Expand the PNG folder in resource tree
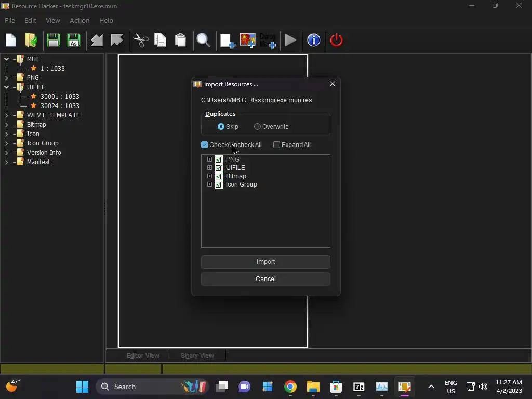Viewport: 532px width, 399px height. pos(6,78)
